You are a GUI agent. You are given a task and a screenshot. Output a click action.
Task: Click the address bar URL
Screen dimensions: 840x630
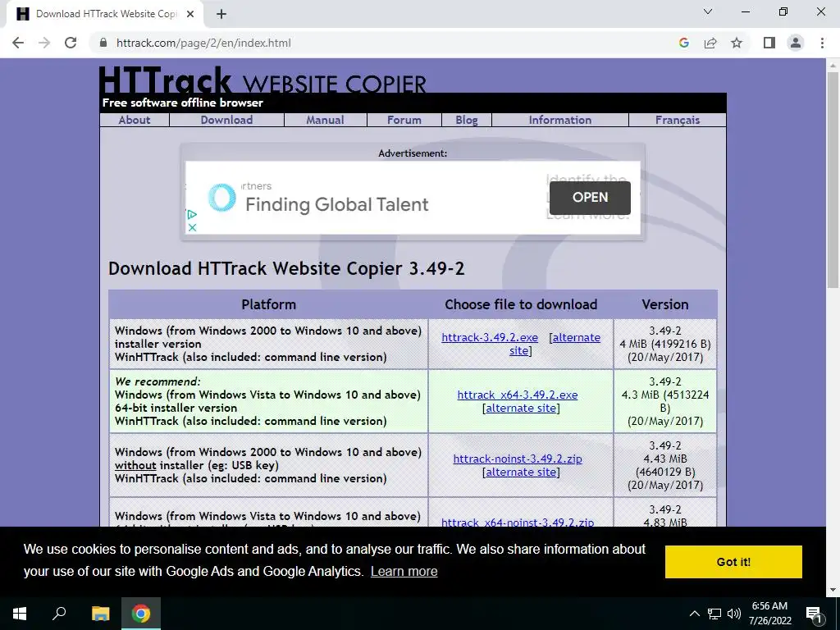[203, 43]
